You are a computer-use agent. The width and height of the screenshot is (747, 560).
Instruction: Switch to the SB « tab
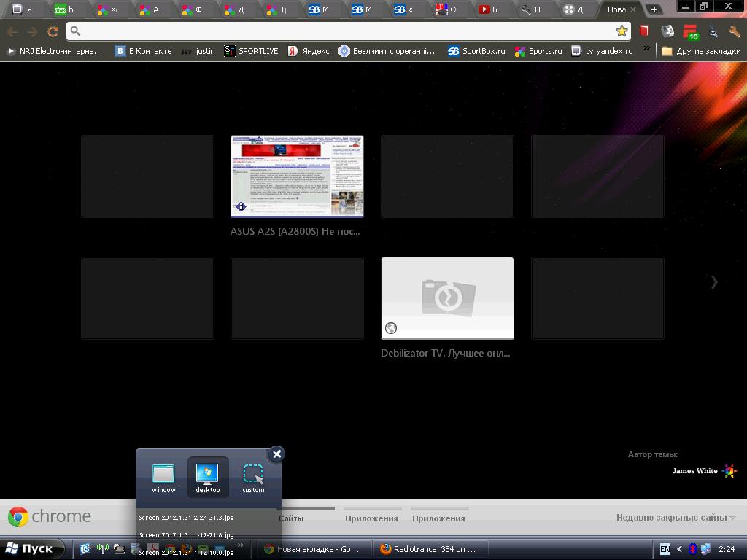click(x=405, y=9)
